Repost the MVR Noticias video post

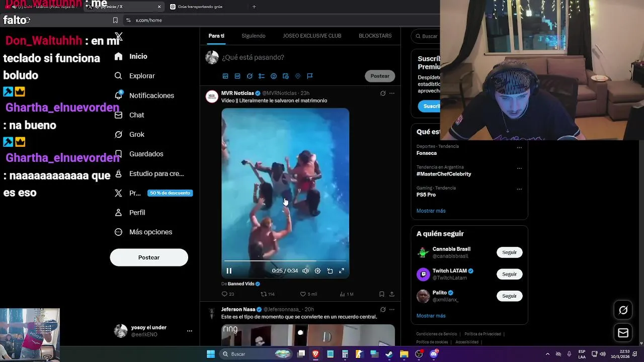[267, 294]
